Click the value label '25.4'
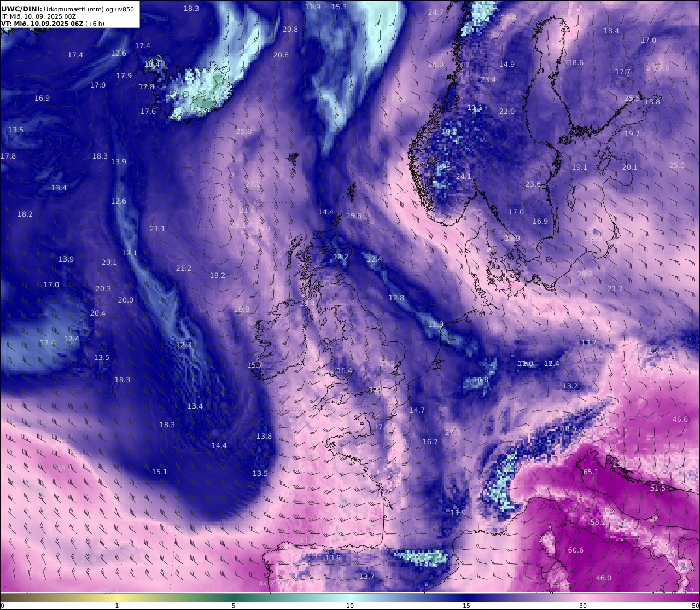700x610 pixels. (488, 79)
